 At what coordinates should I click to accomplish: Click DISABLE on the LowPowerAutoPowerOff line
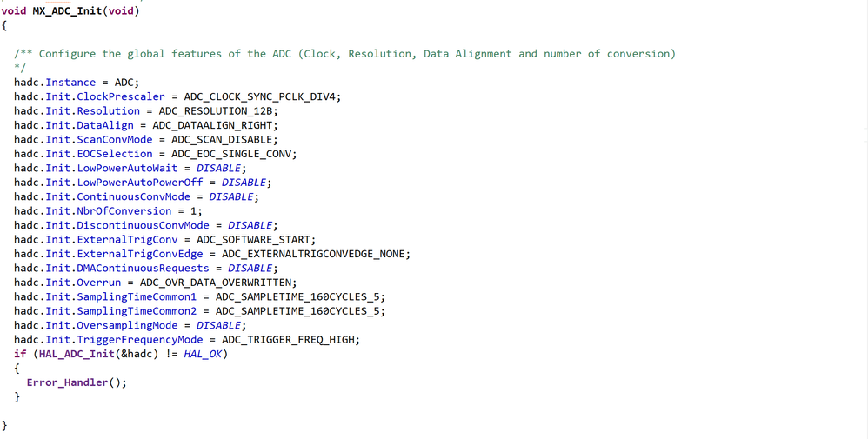[244, 183]
